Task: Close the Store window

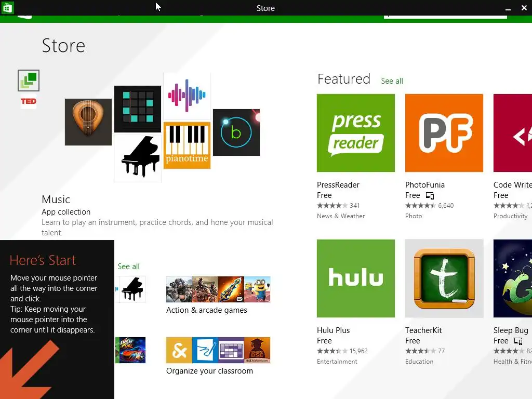Action: click(x=524, y=8)
